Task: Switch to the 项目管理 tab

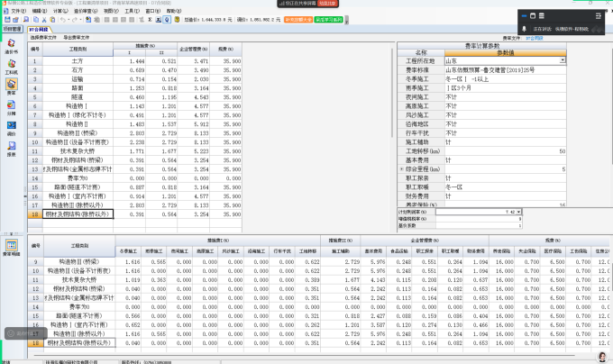Action: pos(12,30)
